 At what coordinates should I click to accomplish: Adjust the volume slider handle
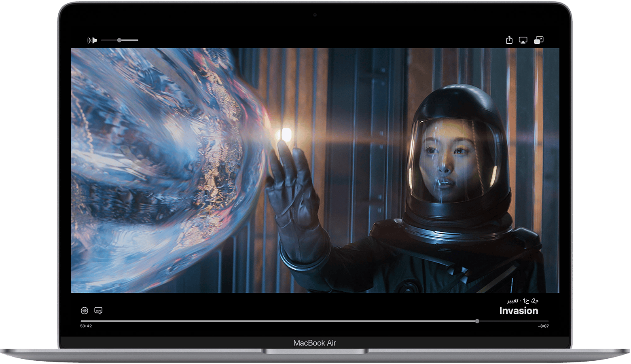[119, 40]
